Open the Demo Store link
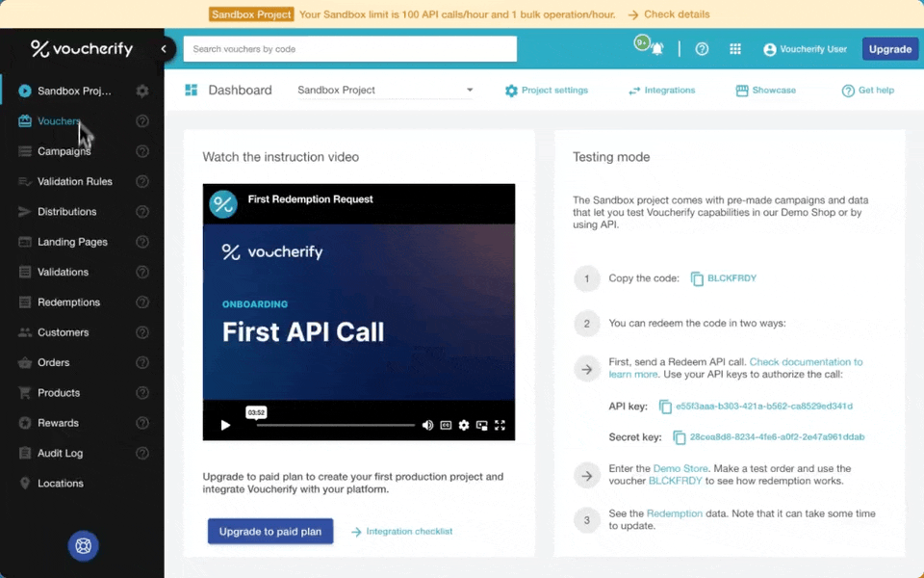Image resolution: width=924 pixels, height=578 pixels. tap(680, 468)
